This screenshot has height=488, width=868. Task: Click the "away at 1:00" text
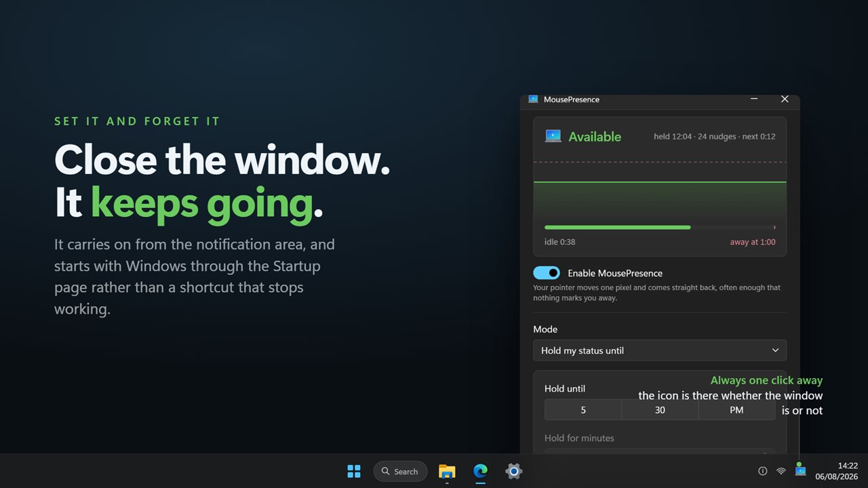coord(753,242)
